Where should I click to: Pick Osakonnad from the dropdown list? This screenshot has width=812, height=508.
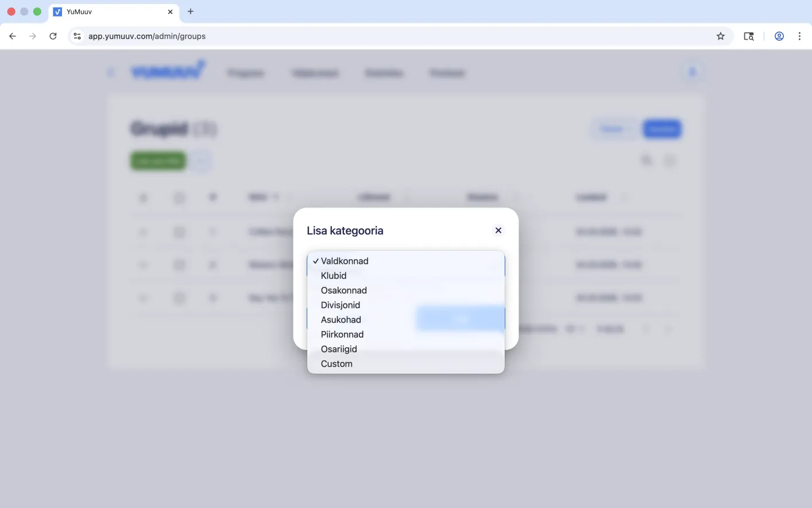(406, 290)
